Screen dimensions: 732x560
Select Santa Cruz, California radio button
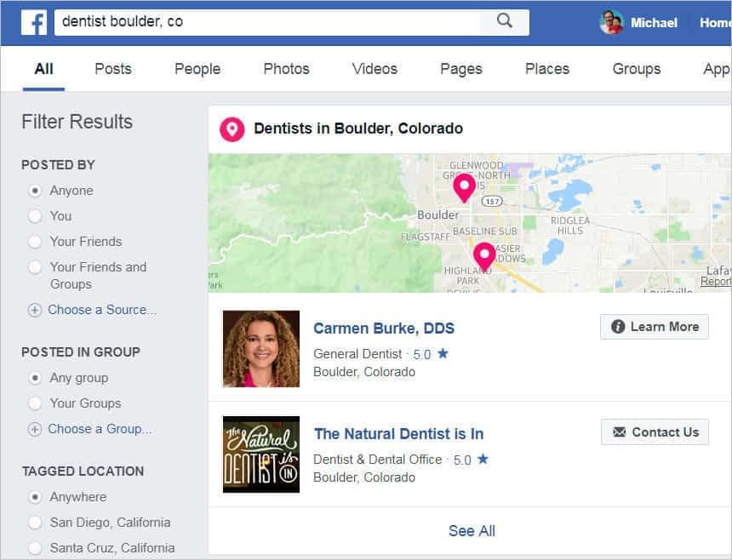click(35, 548)
